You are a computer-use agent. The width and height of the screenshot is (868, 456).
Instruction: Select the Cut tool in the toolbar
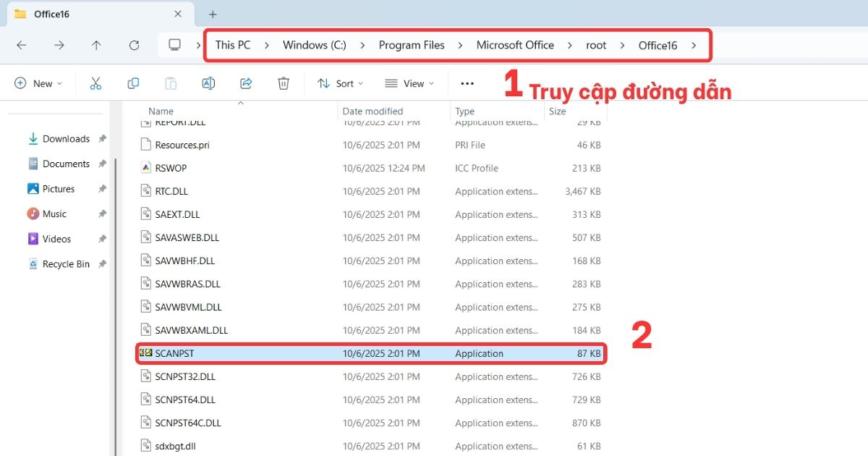(96, 83)
